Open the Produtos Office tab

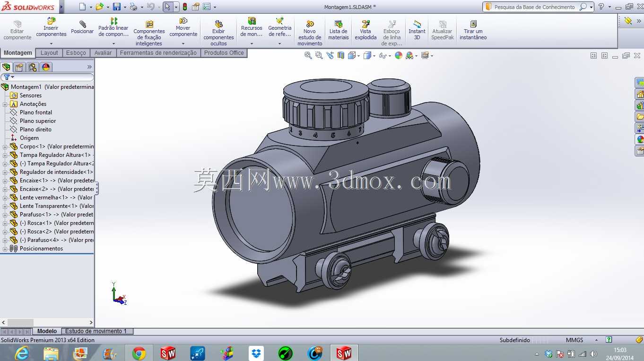pos(224,53)
